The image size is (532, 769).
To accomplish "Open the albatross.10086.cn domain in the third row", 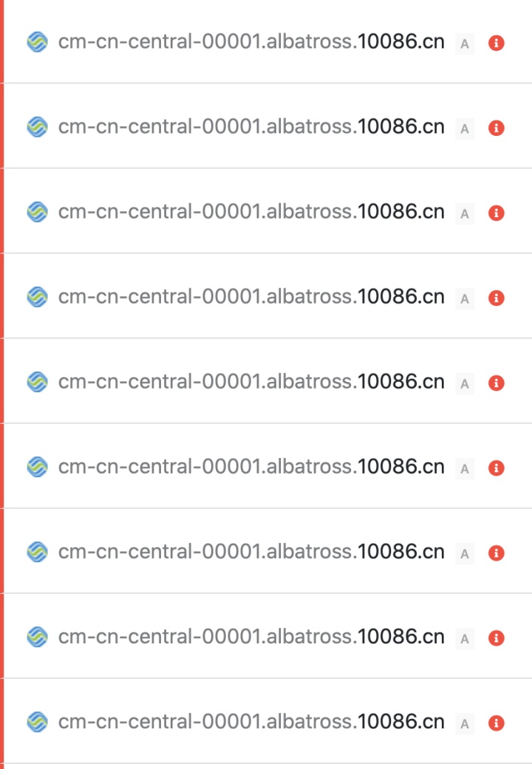I will [x=251, y=212].
